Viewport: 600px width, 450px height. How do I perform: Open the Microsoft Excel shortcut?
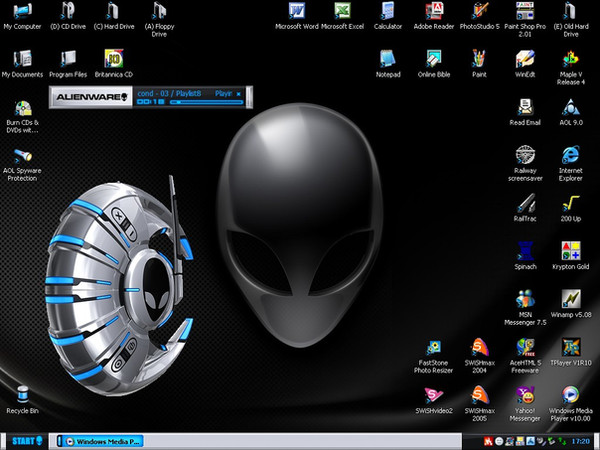point(341,11)
